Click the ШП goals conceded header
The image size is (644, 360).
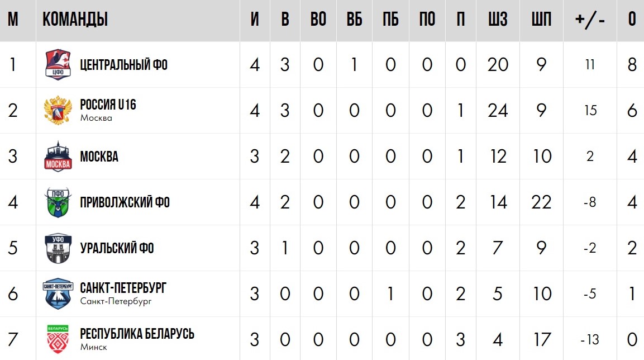[541, 20]
